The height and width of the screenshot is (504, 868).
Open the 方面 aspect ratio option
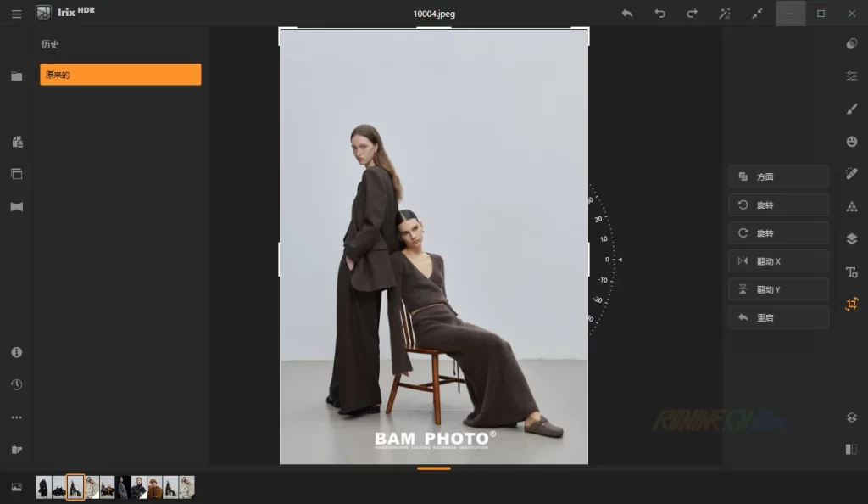coord(777,176)
